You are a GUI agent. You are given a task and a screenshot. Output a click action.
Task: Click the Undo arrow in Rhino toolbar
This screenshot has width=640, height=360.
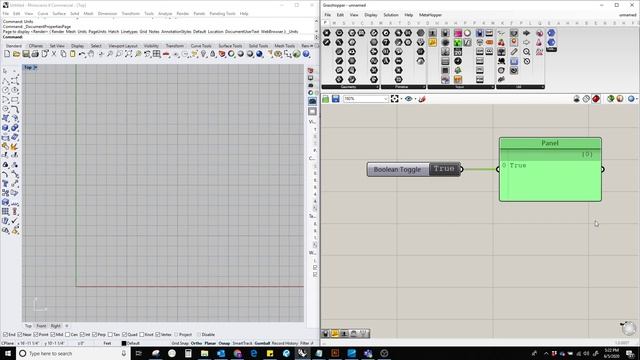point(82,54)
